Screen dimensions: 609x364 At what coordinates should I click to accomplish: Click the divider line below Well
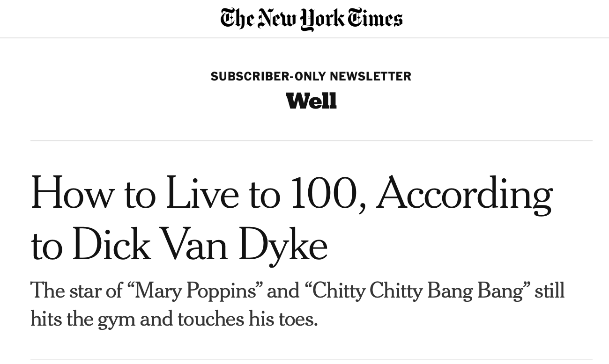(x=311, y=141)
